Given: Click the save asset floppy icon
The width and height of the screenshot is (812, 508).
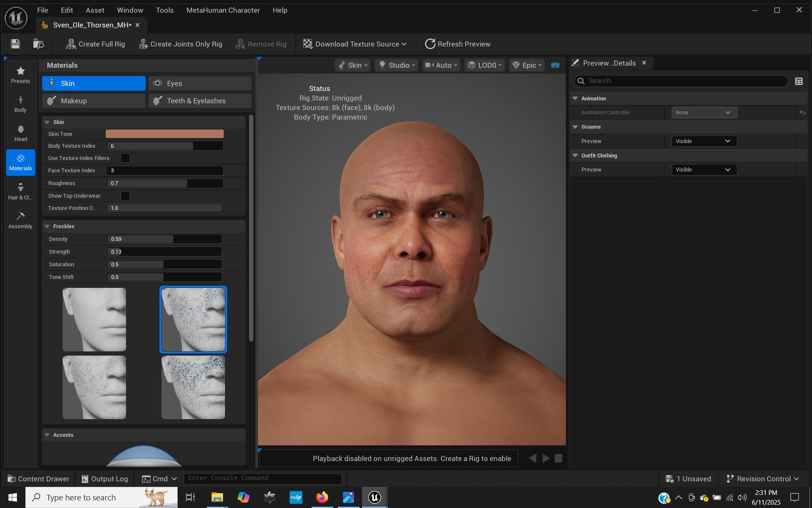Looking at the screenshot, I should click(15, 44).
